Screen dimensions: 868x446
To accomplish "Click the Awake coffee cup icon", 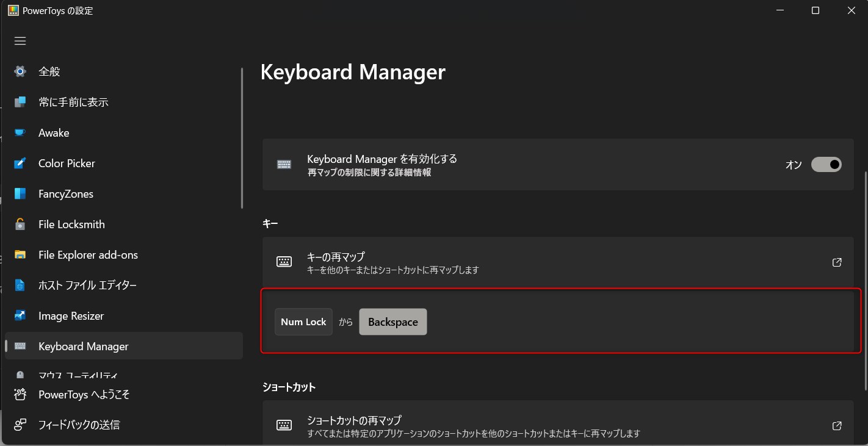I will (x=20, y=132).
